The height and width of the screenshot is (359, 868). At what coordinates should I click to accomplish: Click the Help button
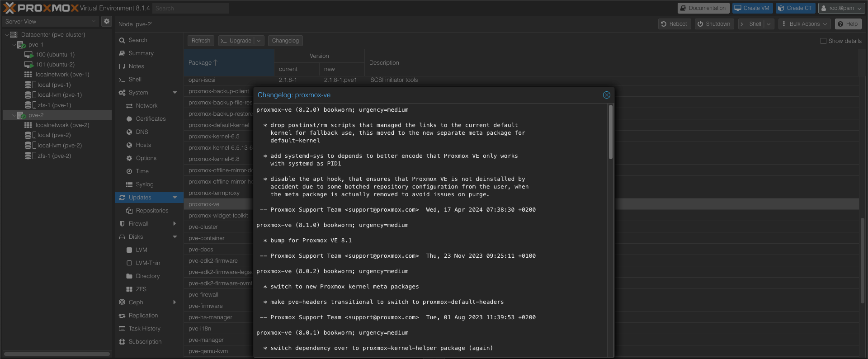848,24
